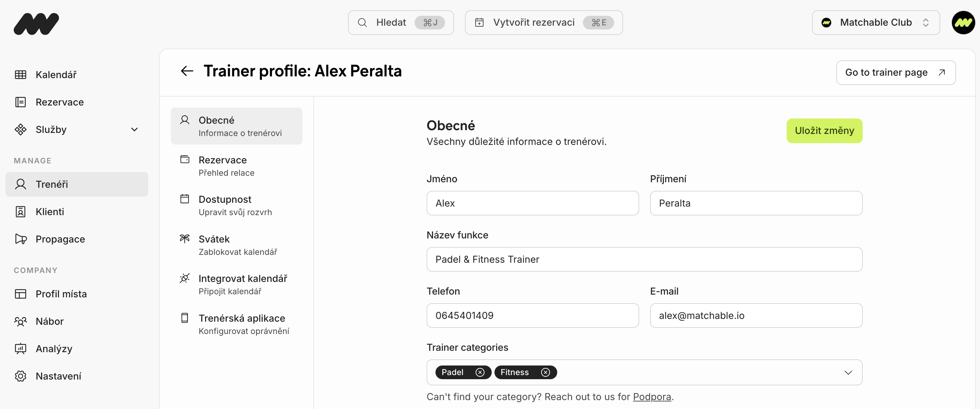Open Nastavení settings gear
The width and height of the screenshot is (980, 409).
[x=58, y=376]
